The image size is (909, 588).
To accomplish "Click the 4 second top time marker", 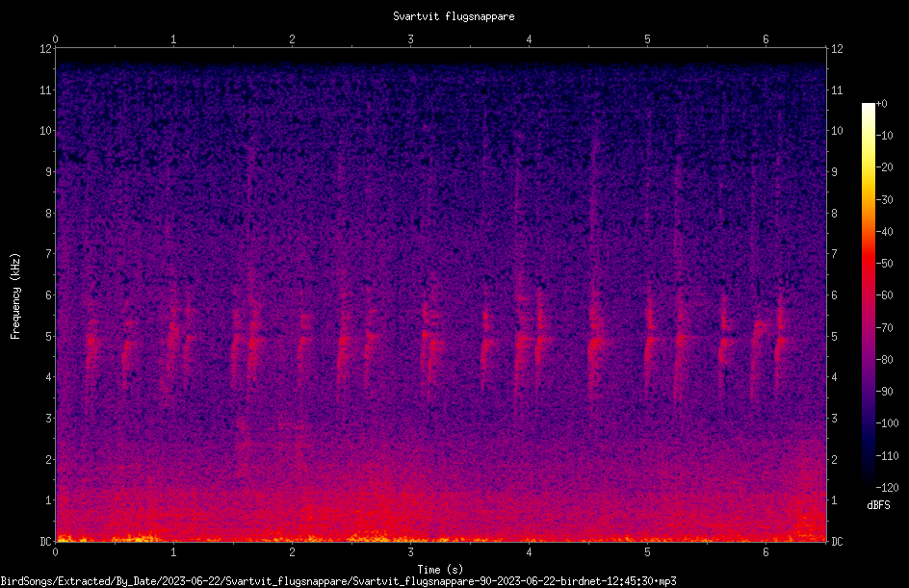I will click(529, 39).
